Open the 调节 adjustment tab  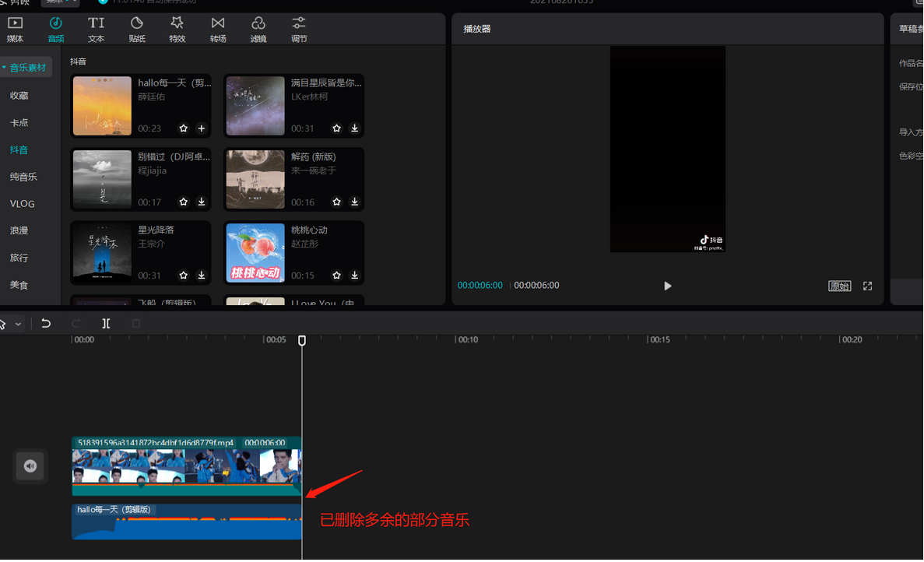299,30
